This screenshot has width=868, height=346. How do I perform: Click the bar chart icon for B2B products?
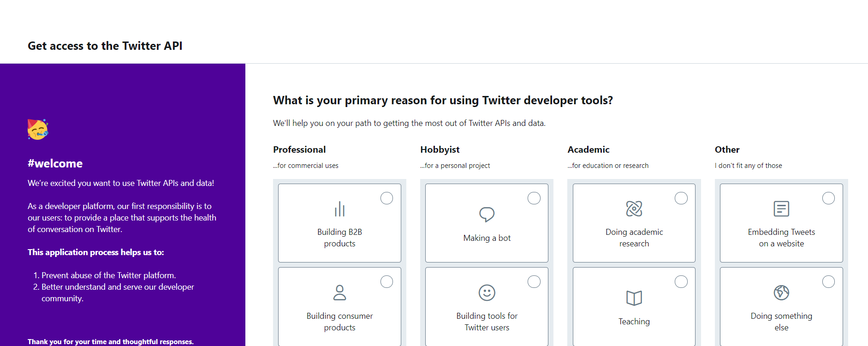coord(339,209)
